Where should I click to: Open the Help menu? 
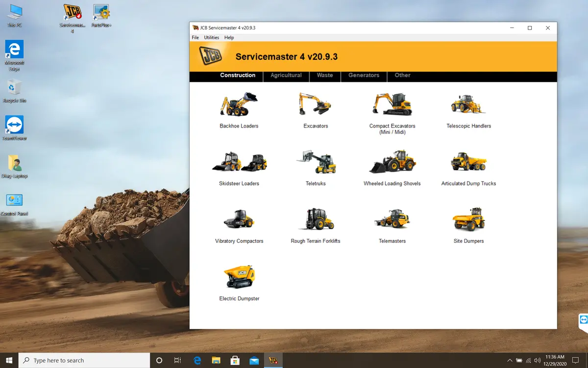[x=229, y=37]
